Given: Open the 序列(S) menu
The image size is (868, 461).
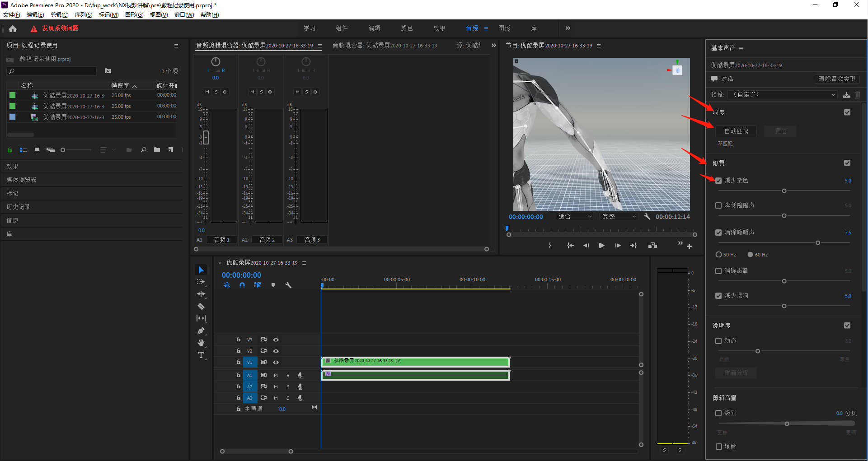Looking at the screenshot, I should pyautogui.click(x=84, y=15).
